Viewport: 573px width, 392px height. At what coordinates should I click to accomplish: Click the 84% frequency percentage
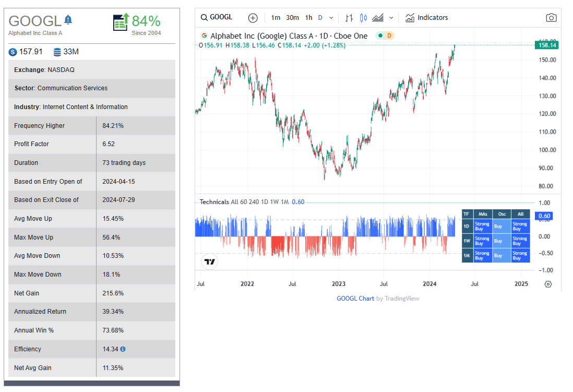[x=146, y=21]
